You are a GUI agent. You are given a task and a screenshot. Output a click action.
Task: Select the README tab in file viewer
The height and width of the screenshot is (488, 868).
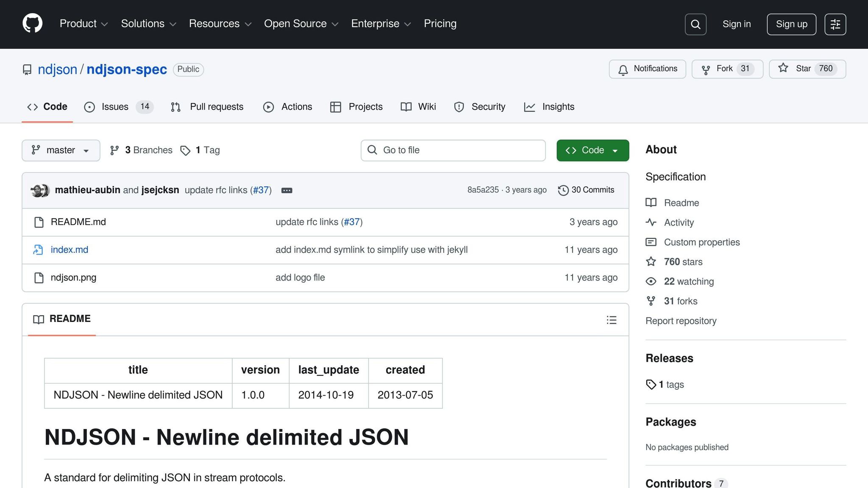click(62, 319)
